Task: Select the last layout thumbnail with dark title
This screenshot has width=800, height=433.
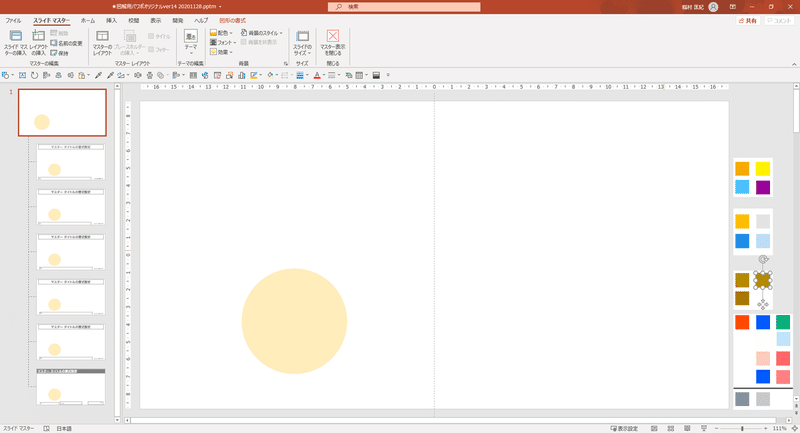Action: tap(71, 387)
